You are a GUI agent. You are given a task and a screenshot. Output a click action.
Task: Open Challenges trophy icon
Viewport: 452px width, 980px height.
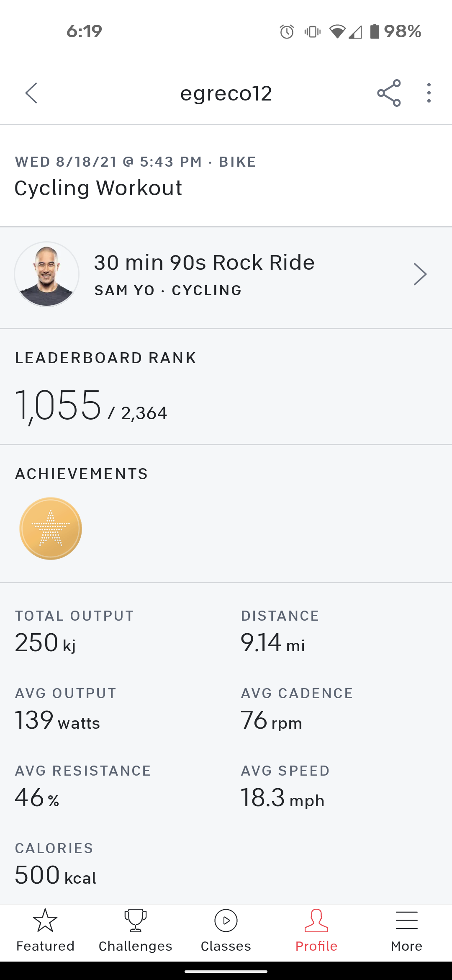[x=136, y=921]
